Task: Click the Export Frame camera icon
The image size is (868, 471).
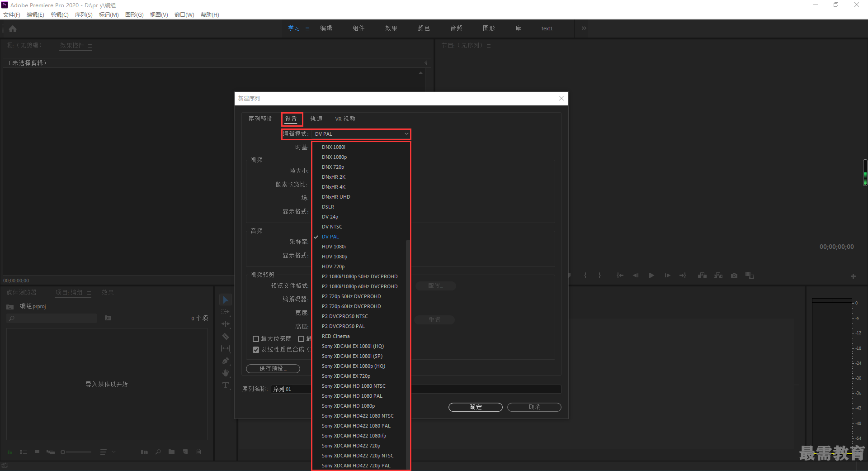Action: [x=734, y=275]
